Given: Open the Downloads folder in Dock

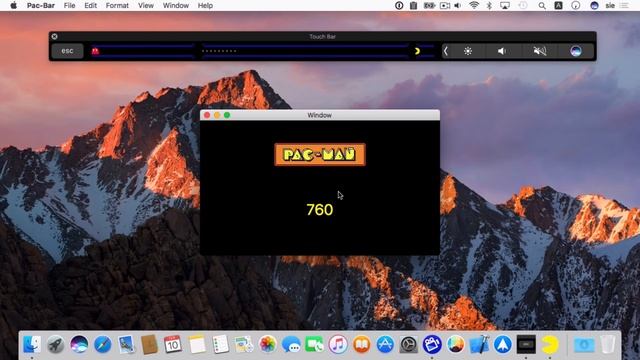Looking at the screenshot, I should [x=584, y=344].
